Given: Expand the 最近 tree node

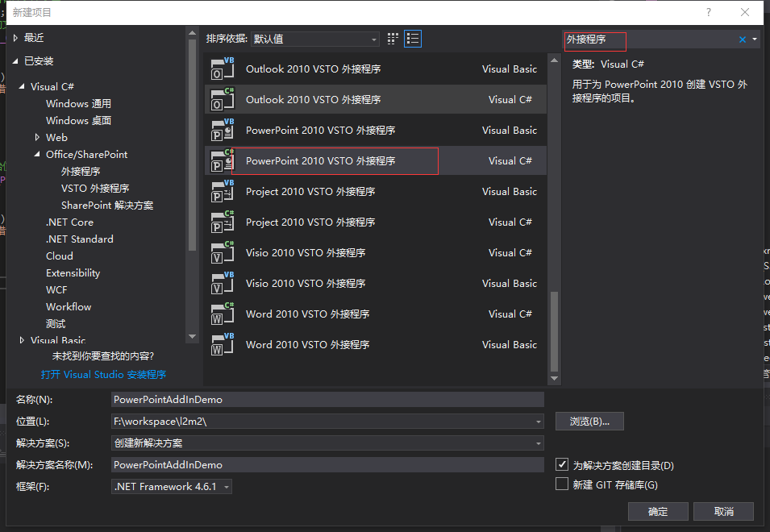Looking at the screenshot, I should coord(15,37).
